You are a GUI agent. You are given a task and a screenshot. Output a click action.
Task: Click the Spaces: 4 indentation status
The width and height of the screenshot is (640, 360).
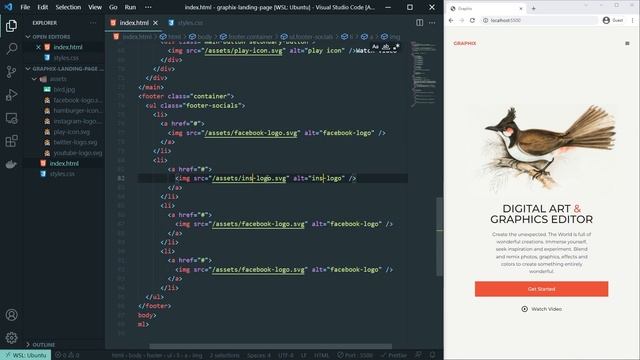259,355
